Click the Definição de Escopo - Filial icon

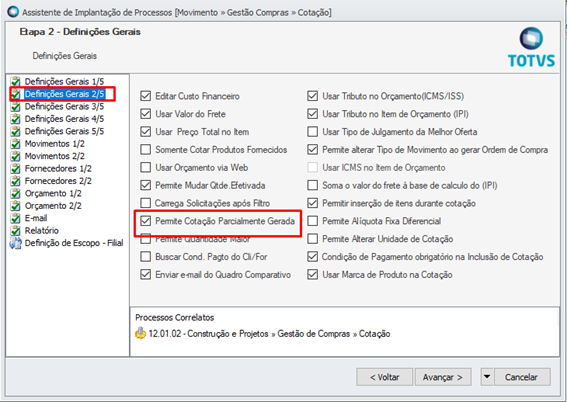[15, 243]
